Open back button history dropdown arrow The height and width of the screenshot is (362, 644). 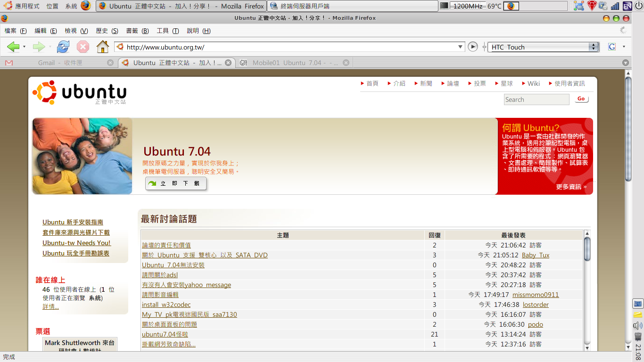click(24, 47)
